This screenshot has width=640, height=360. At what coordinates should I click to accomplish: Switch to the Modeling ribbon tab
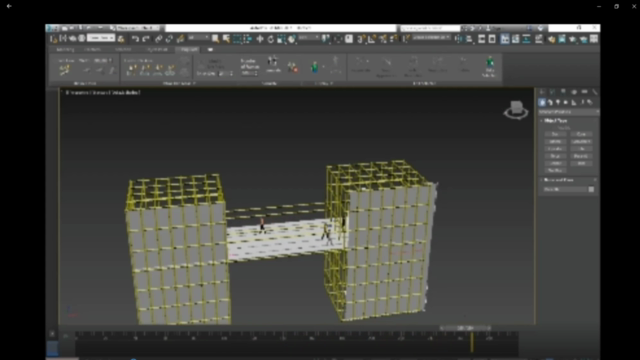65,49
